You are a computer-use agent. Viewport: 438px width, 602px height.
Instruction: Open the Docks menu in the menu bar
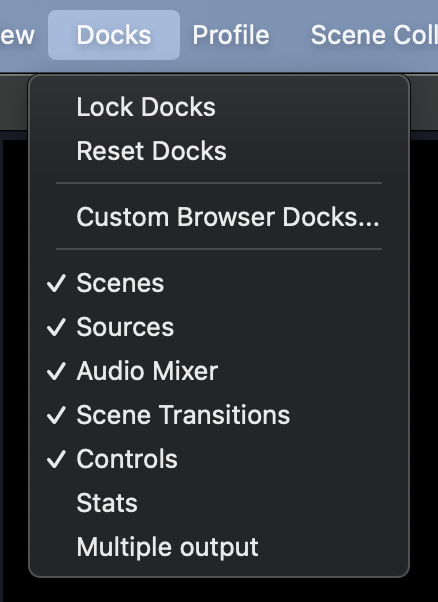coord(114,35)
